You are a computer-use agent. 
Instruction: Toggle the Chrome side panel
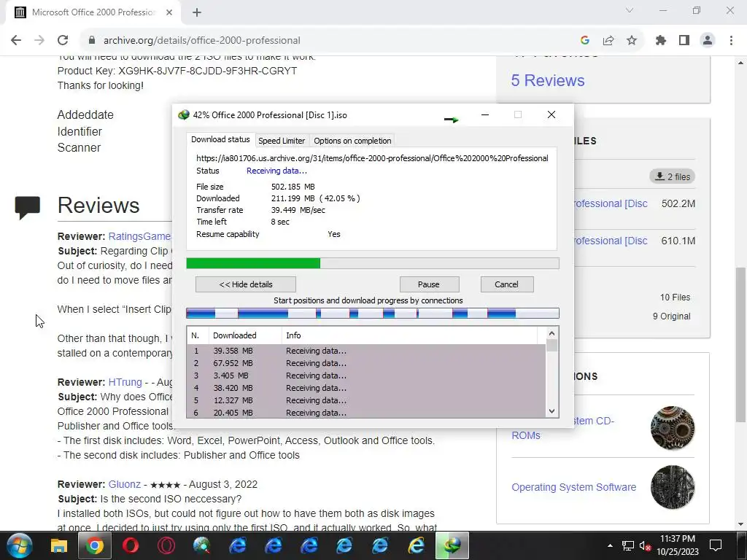coord(684,41)
